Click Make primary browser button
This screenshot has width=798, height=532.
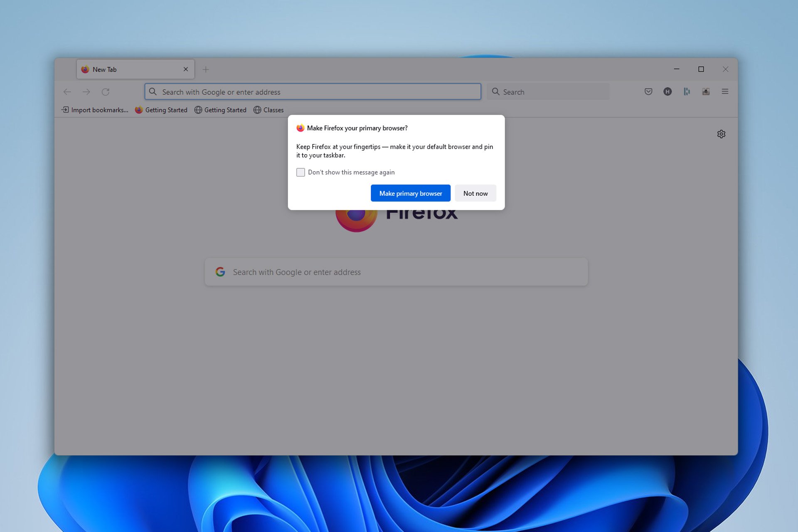410,193
